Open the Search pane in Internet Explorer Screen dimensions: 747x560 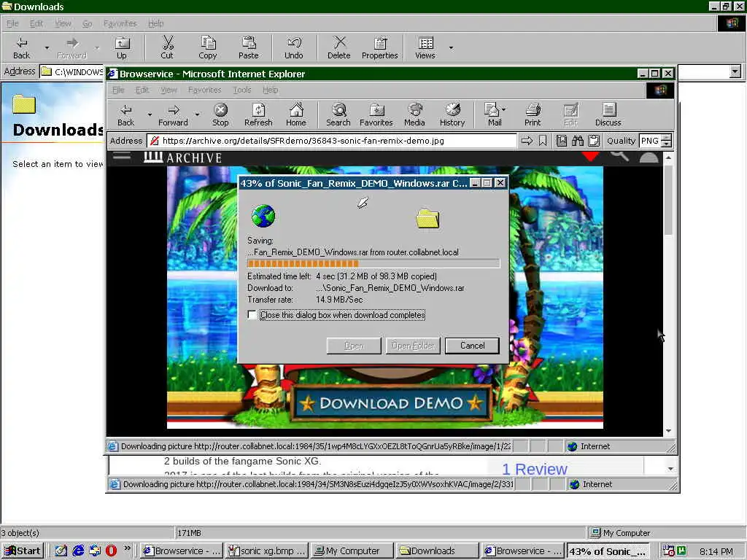pyautogui.click(x=338, y=114)
